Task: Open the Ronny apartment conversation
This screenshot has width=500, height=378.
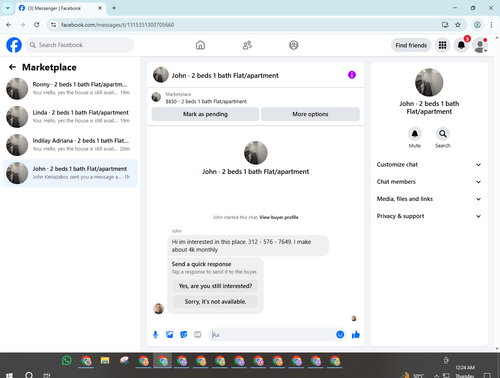Action: pyautogui.click(x=70, y=89)
